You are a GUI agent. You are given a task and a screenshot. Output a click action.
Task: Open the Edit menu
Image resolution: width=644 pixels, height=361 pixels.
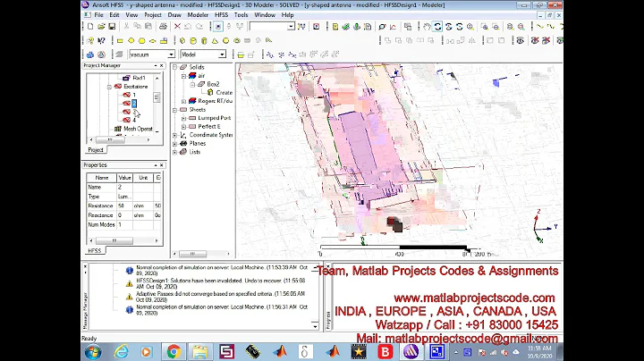114,15
